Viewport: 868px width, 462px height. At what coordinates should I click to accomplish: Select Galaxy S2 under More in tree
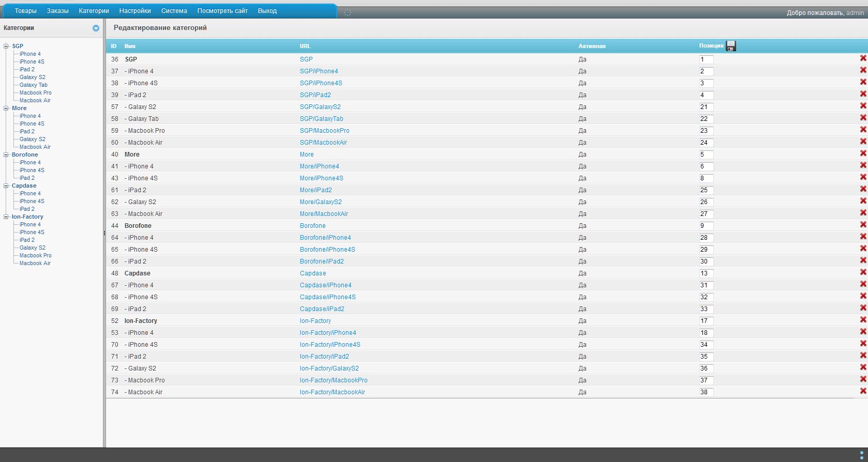33,139
